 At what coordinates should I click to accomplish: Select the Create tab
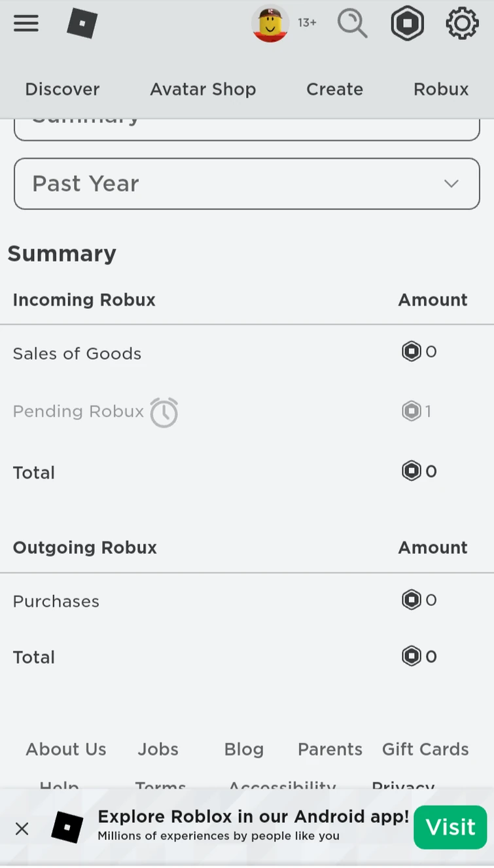[334, 89]
